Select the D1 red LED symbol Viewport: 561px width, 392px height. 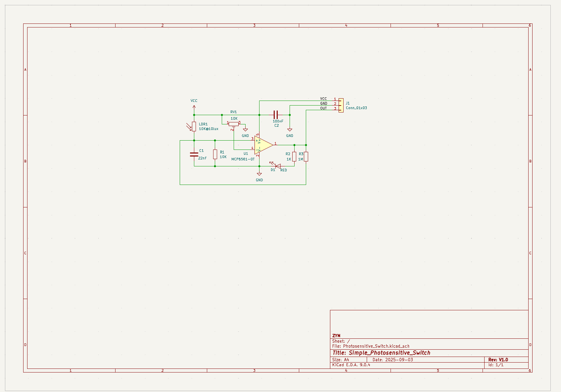pos(277,166)
